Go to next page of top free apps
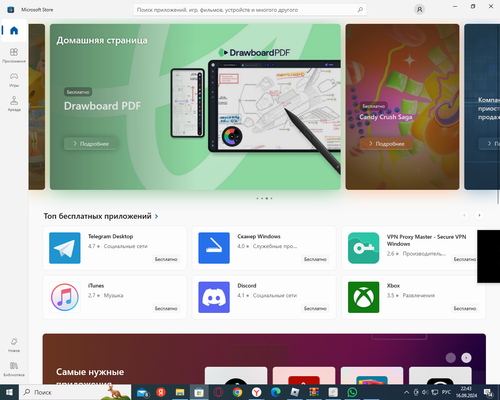The width and height of the screenshot is (500, 400). (x=479, y=215)
